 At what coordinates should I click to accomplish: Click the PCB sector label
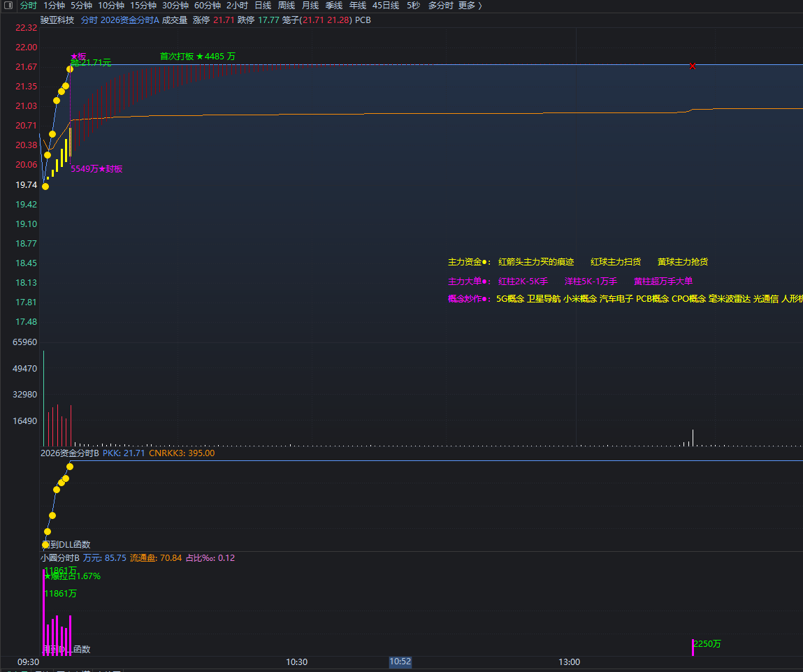point(363,20)
